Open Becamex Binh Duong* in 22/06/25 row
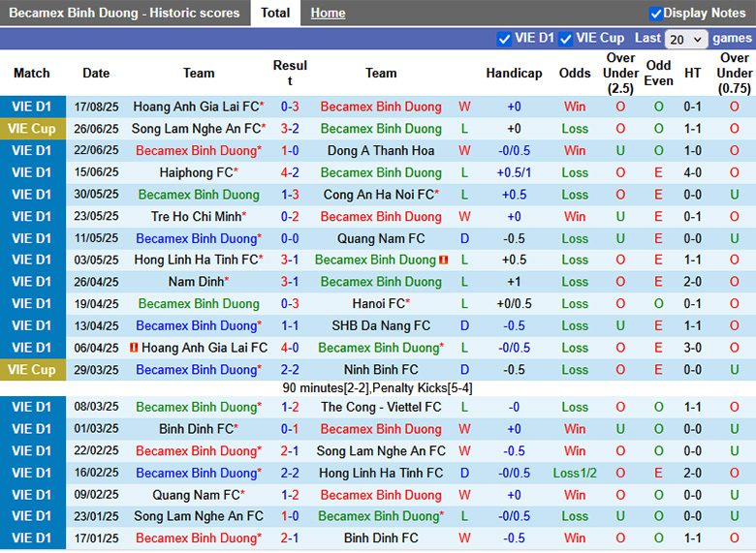 tap(199, 151)
